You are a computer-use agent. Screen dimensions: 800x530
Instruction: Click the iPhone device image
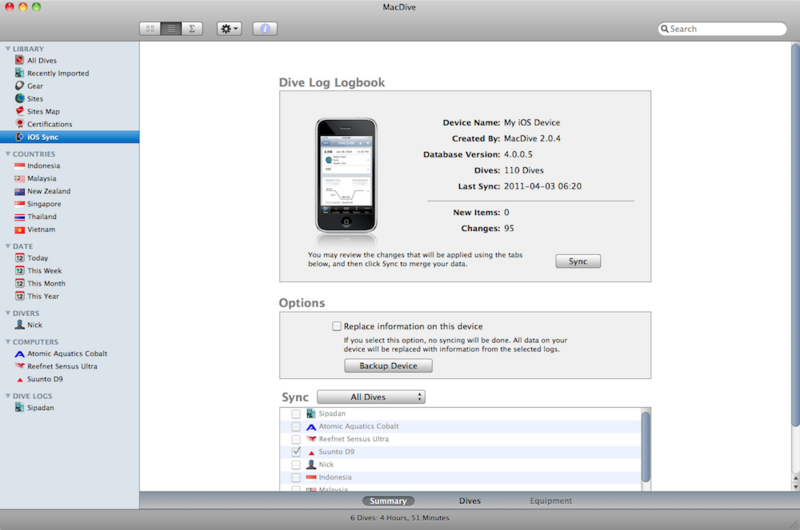[346, 175]
